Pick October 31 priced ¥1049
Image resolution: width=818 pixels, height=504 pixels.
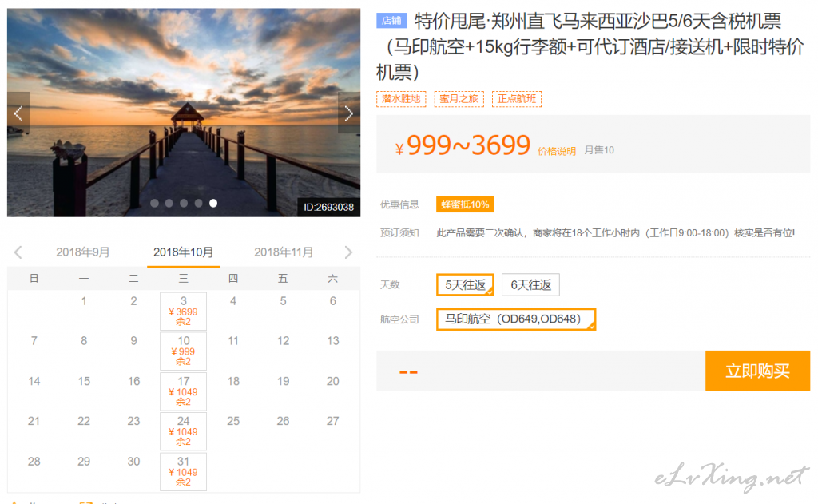pyautogui.click(x=183, y=472)
